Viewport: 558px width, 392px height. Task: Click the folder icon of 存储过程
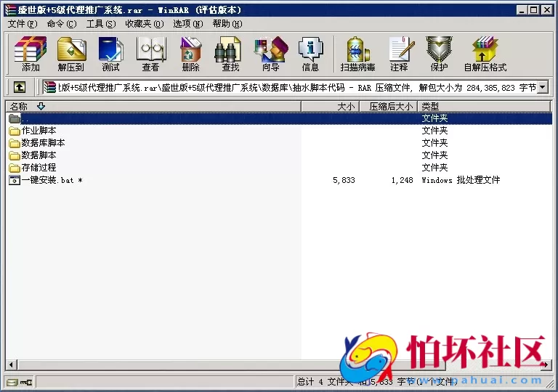(15, 168)
